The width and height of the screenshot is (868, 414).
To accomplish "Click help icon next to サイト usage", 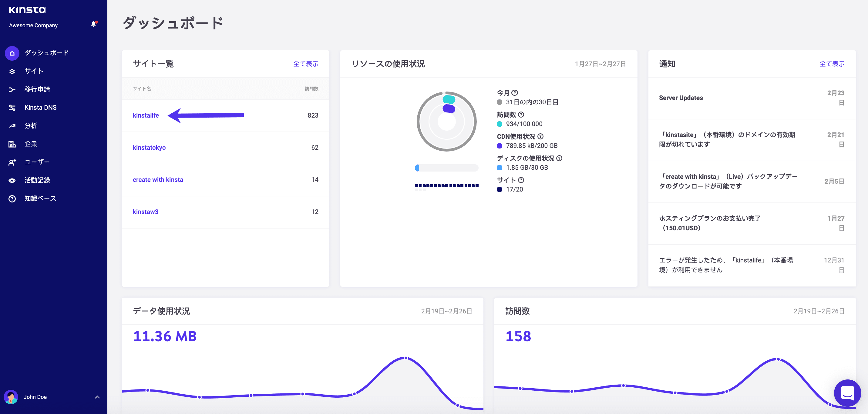I will (521, 180).
